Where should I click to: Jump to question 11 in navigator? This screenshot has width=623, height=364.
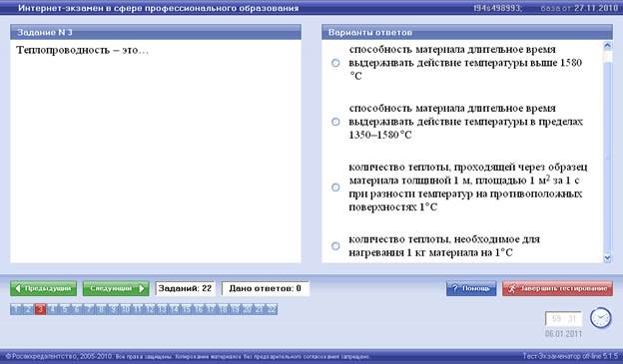coord(138,309)
